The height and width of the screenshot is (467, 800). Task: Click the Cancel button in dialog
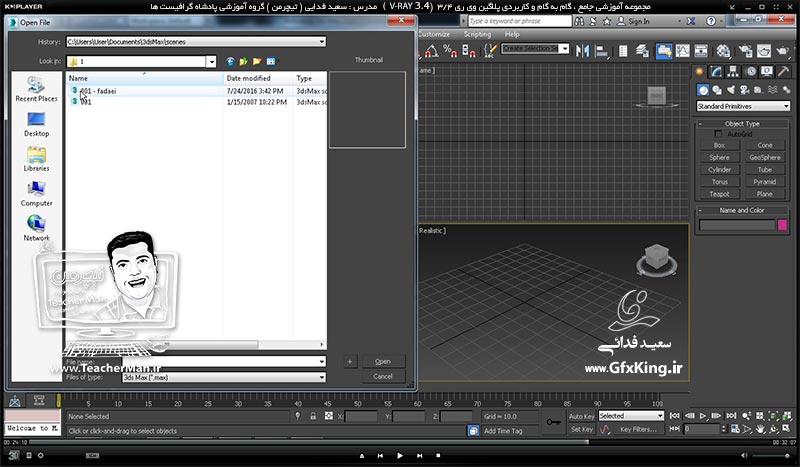tap(383, 377)
